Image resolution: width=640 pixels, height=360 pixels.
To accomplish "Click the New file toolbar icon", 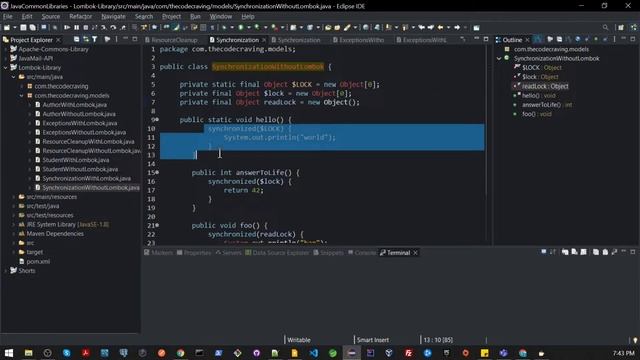I will (7, 27).
